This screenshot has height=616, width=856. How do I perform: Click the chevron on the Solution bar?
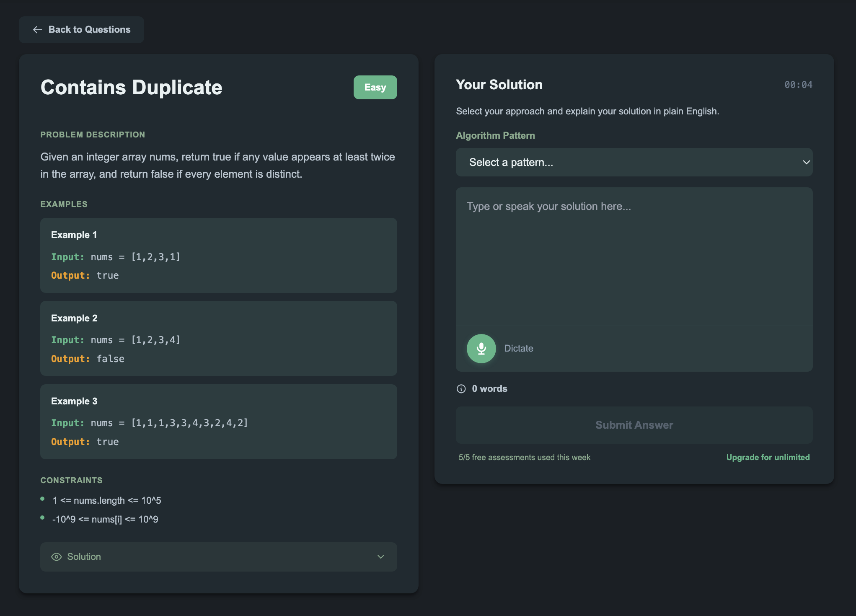coord(381,557)
